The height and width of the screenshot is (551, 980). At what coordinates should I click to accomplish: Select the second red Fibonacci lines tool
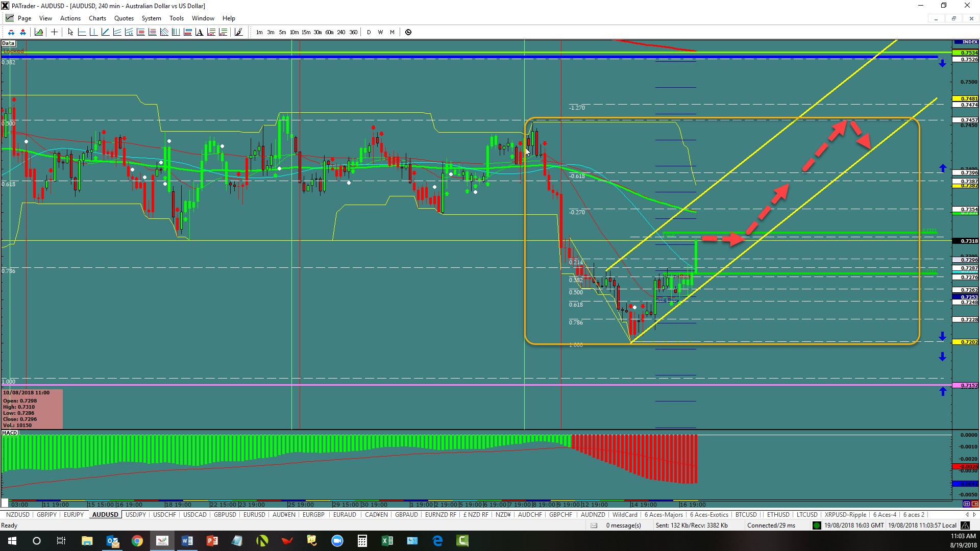click(x=152, y=32)
